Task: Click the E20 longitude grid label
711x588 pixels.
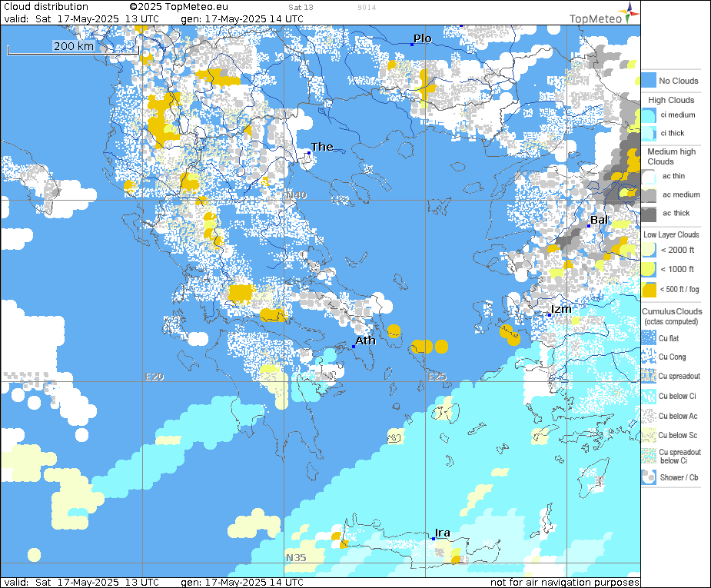Action: [x=154, y=377]
